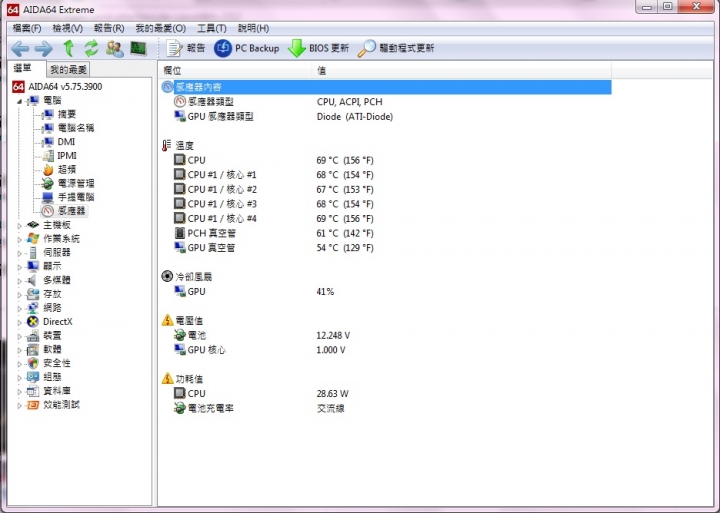Click the 電壓值 warning triangle icon

pyautogui.click(x=168, y=320)
